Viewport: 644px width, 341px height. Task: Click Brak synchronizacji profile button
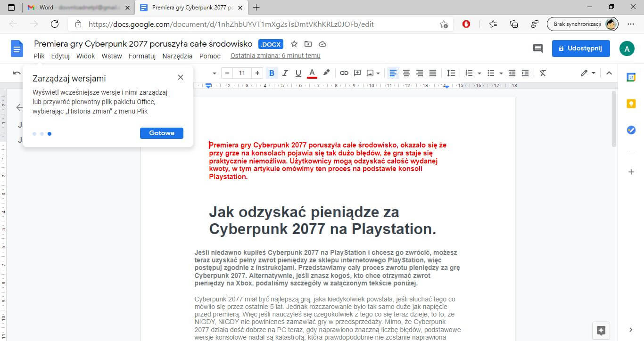[582, 24]
